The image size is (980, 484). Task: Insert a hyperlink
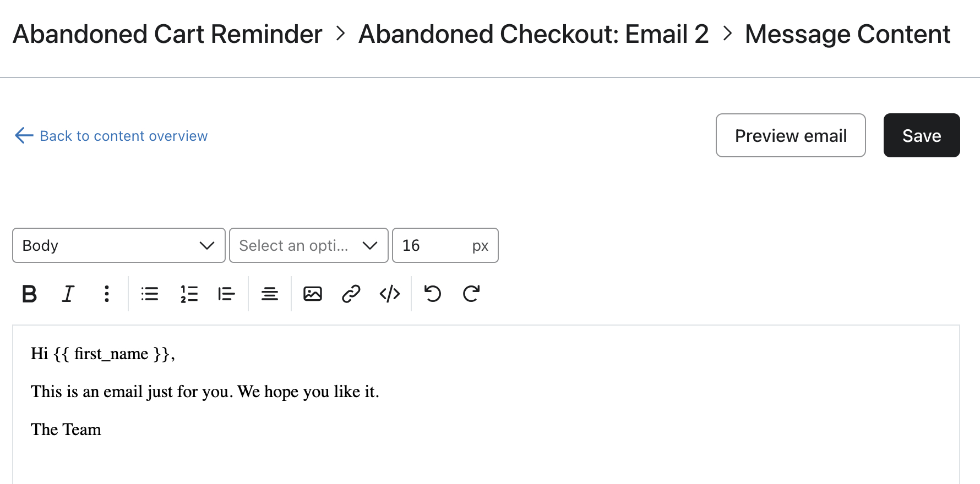pos(351,294)
